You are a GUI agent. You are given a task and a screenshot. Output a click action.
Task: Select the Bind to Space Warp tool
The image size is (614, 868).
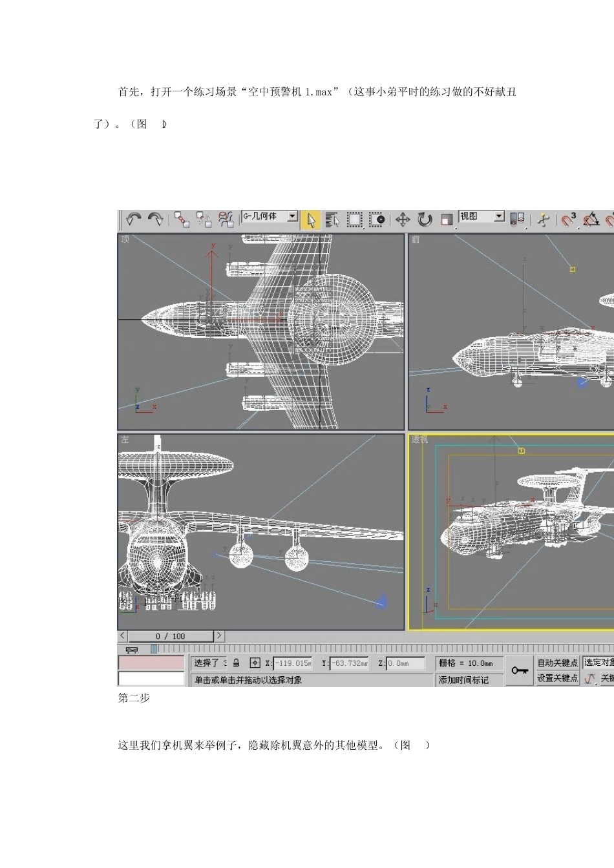point(226,220)
